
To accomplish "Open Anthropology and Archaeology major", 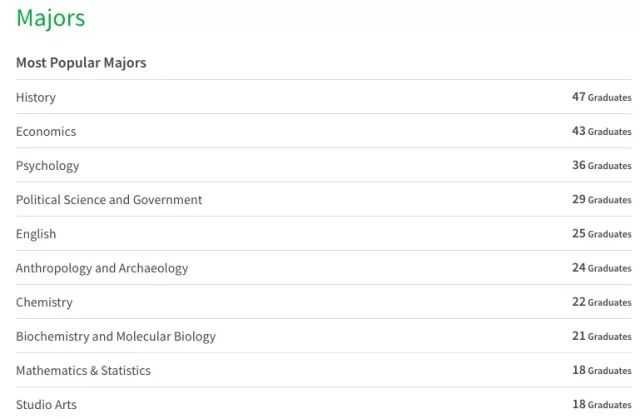I will point(102,268).
